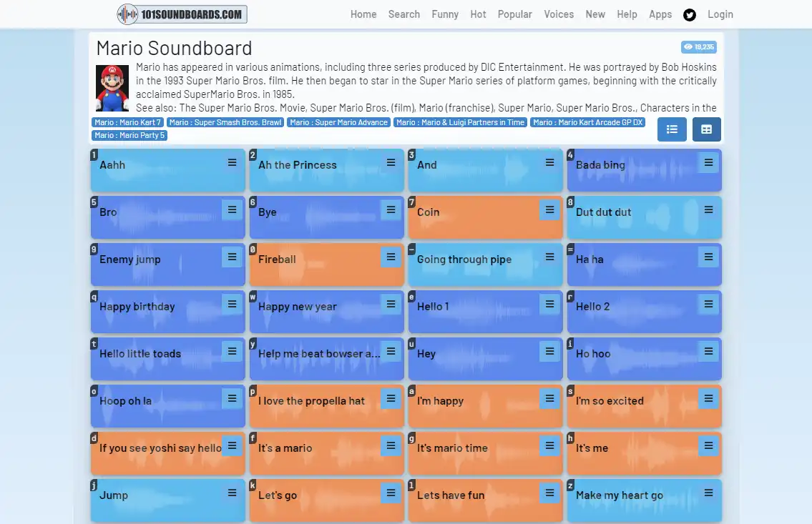Open Super Smash Bros. Brawl tag
Viewport: 812px width, 524px height.
coord(225,122)
